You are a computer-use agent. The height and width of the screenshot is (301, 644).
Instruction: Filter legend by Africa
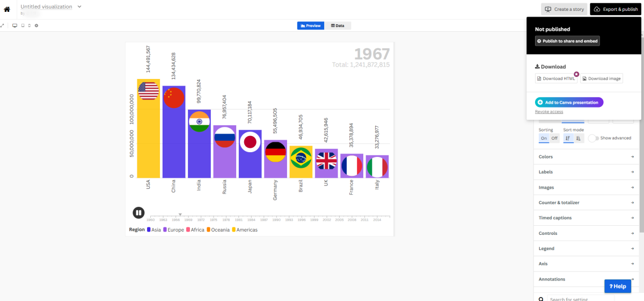pos(195,230)
